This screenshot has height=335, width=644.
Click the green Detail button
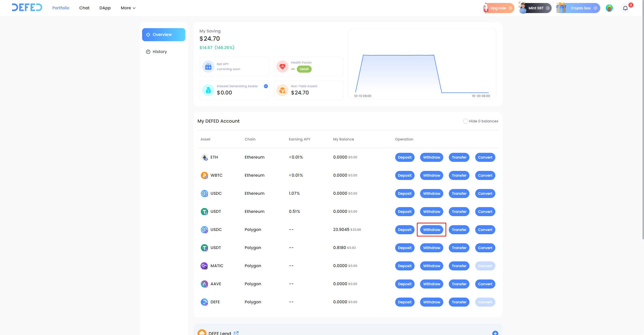304,69
